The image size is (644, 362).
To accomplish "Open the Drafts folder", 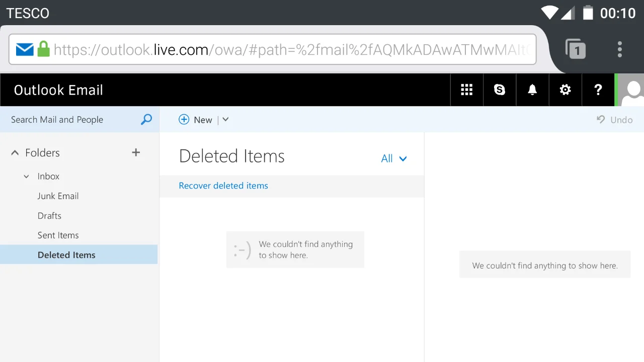I will tap(49, 216).
